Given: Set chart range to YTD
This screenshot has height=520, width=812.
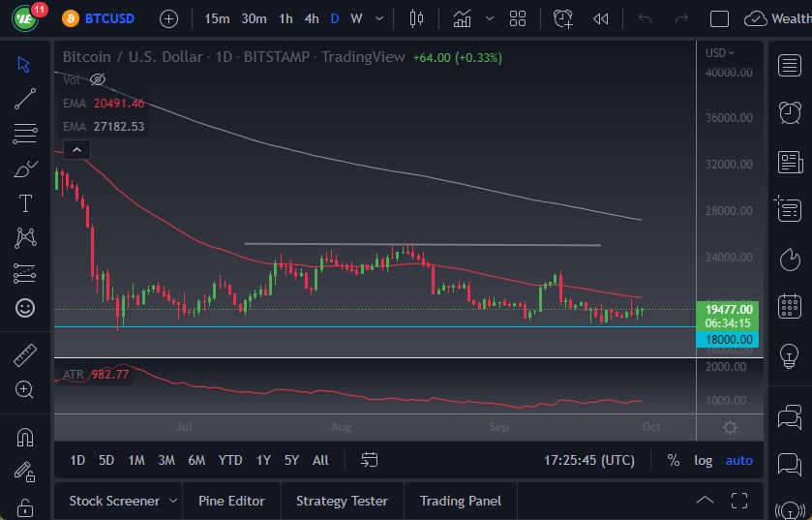Looking at the screenshot, I should [x=230, y=460].
